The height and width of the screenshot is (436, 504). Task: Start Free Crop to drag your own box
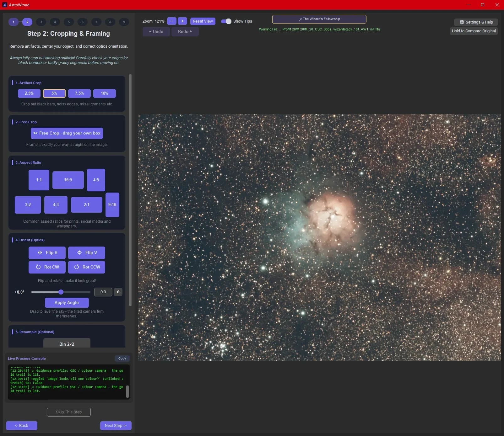67,133
